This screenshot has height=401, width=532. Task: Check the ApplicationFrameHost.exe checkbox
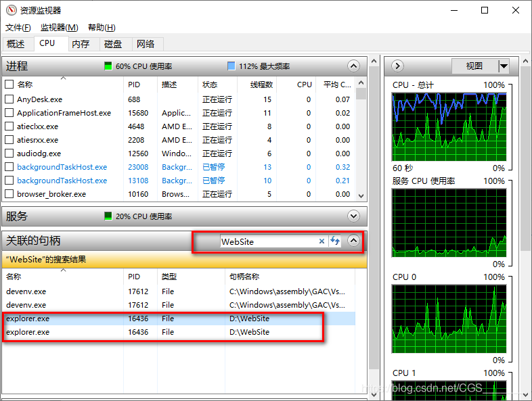pyautogui.click(x=9, y=112)
